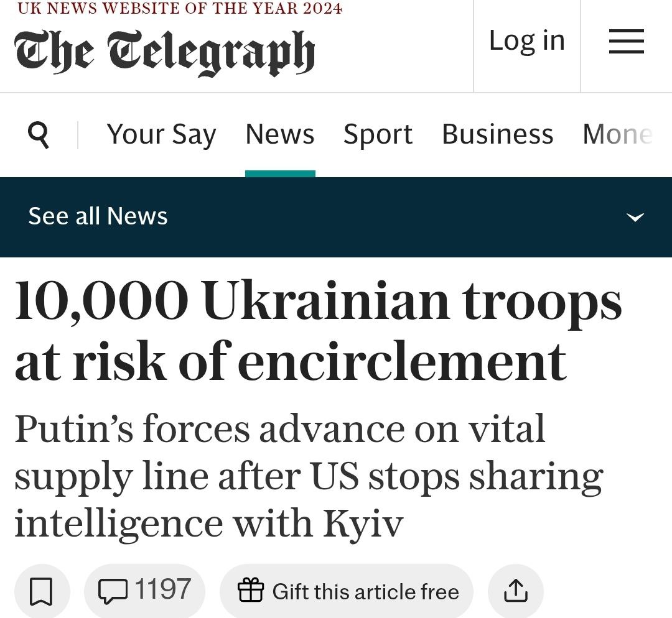
Task: Click The Telegraph masthead logo
Action: point(164,53)
